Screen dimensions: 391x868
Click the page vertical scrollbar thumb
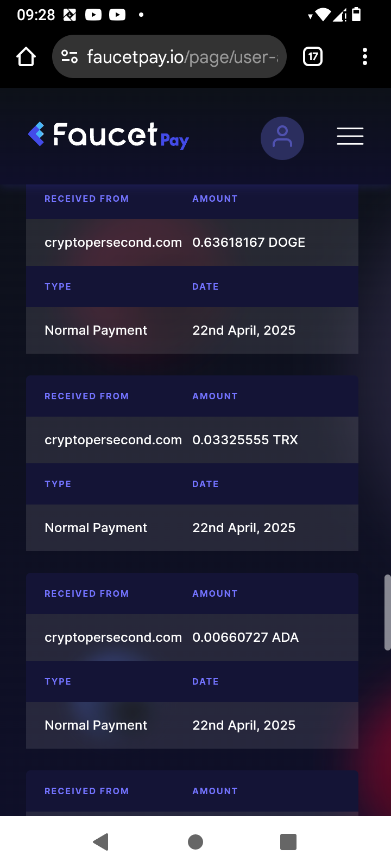pyautogui.click(x=387, y=612)
